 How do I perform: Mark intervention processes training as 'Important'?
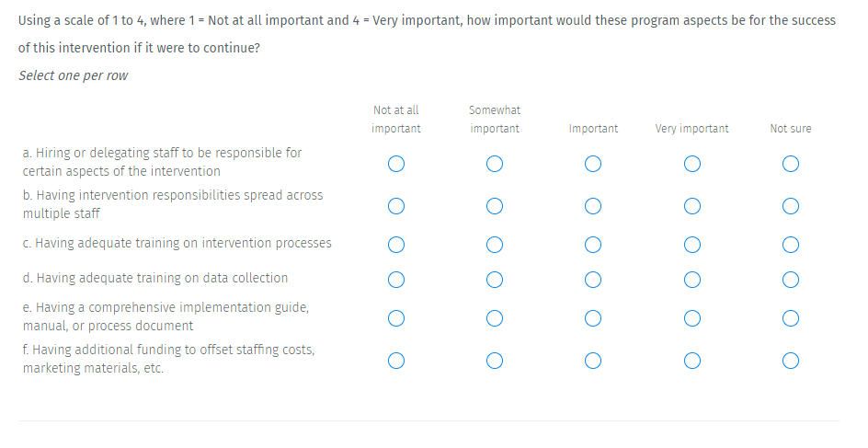[593, 245]
